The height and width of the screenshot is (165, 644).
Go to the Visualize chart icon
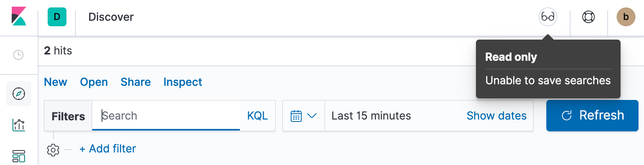click(x=19, y=125)
